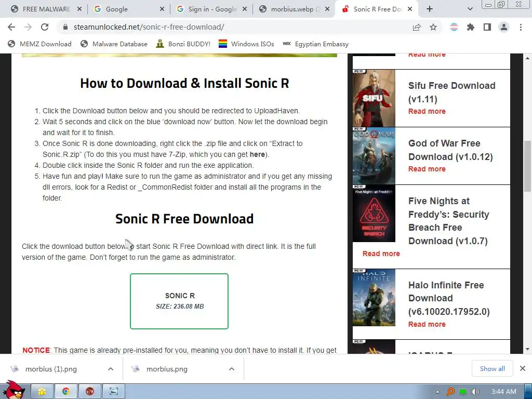The height and width of the screenshot is (399, 532).
Task: Click Read more under Sifu
Action: (427, 111)
